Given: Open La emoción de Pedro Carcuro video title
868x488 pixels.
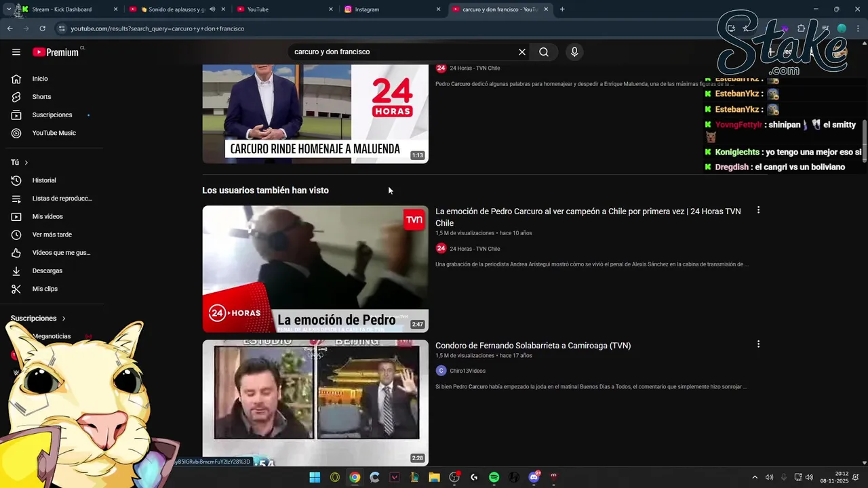Looking at the screenshot, I should click(x=588, y=217).
